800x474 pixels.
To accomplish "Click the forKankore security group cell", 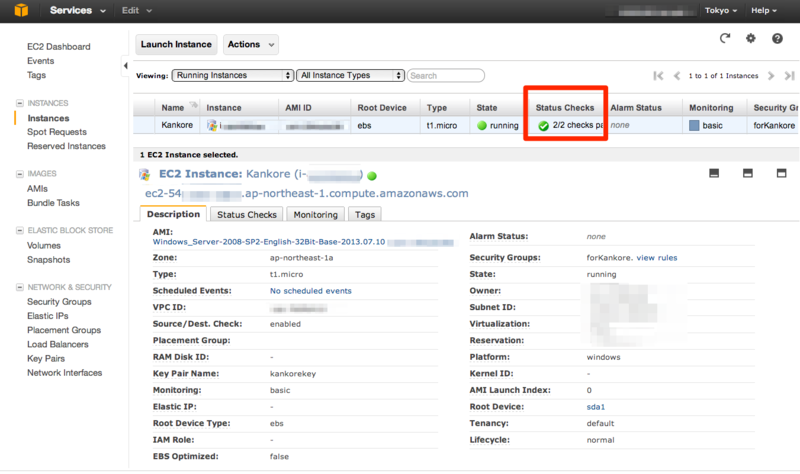I will pyautogui.click(x=774, y=126).
